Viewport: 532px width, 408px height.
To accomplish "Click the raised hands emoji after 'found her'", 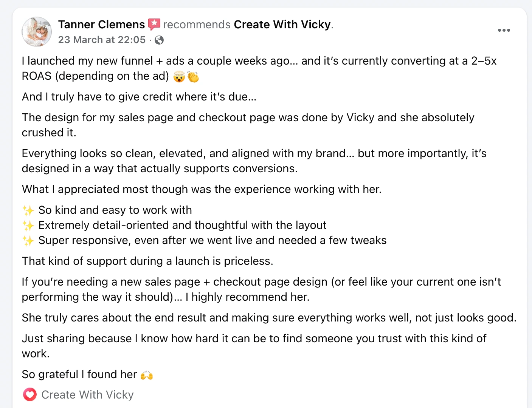I will coord(146,375).
